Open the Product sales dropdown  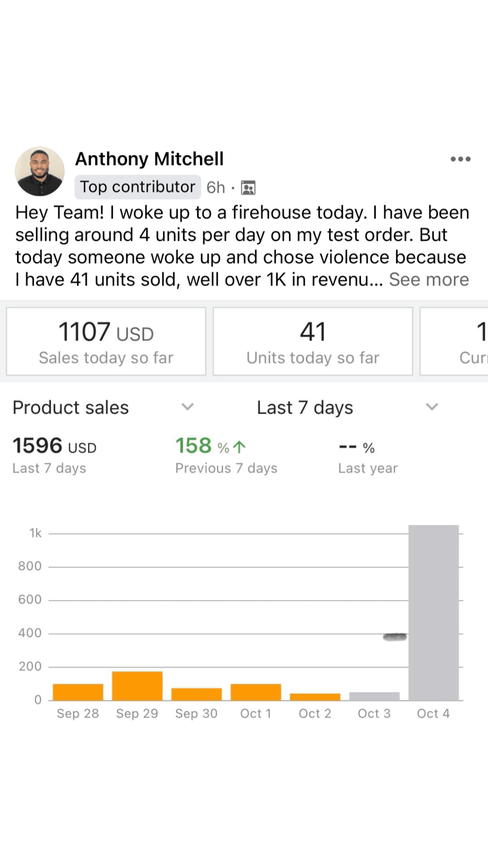tap(187, 407)
